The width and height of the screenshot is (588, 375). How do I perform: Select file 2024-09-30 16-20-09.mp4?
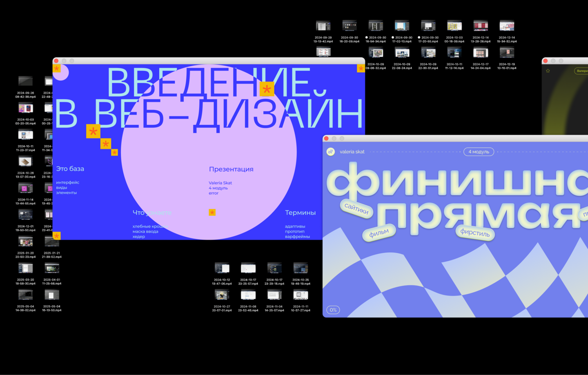tap(350, 32)
